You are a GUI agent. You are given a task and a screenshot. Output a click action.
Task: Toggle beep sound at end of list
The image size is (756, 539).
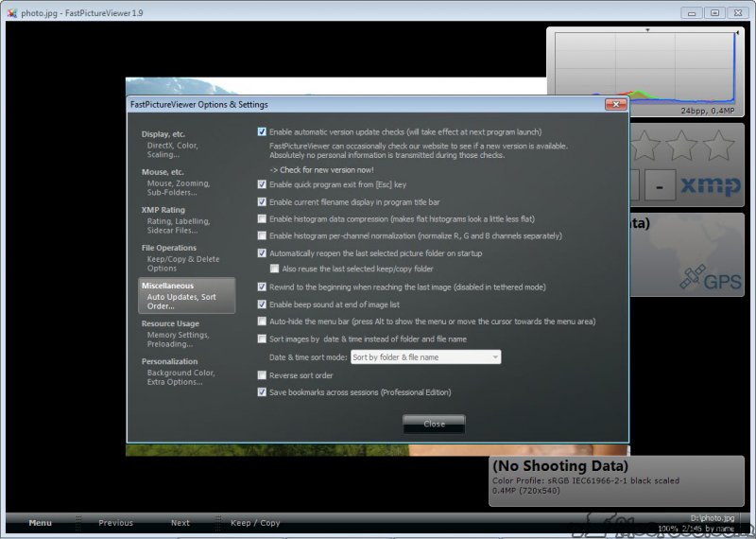pos(262,304)
